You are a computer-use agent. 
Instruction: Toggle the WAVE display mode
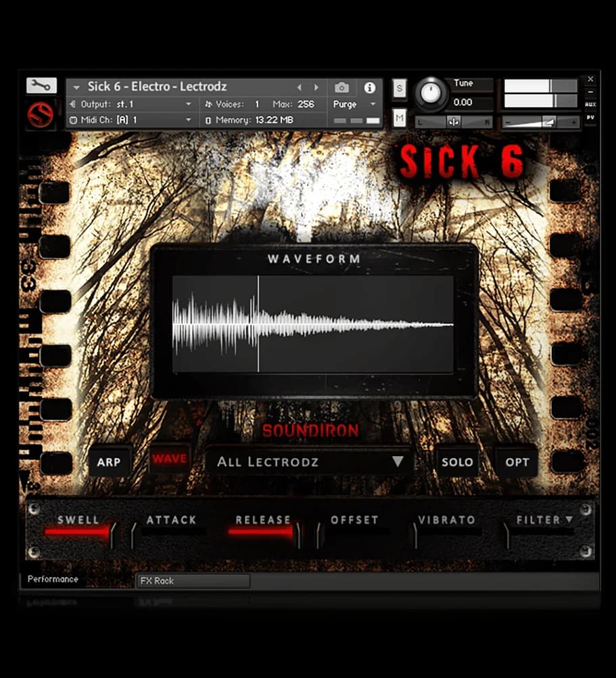point(169,458)
